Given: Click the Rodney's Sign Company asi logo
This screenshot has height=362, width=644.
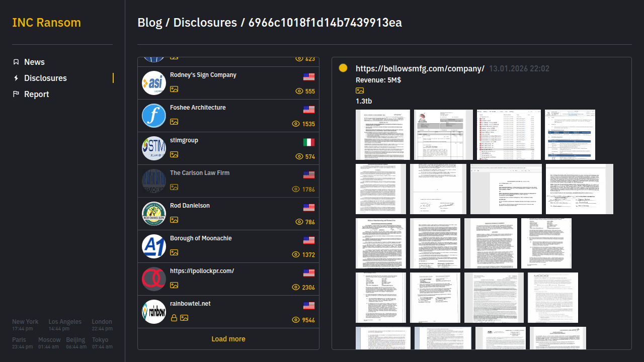Looking at the screenshot, I should point(154,83).
